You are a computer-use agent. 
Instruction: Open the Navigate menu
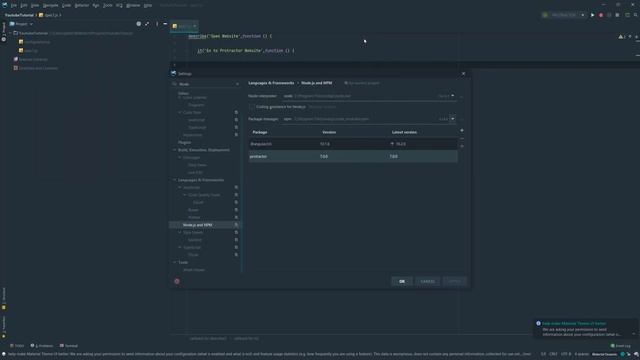(51, 5)
